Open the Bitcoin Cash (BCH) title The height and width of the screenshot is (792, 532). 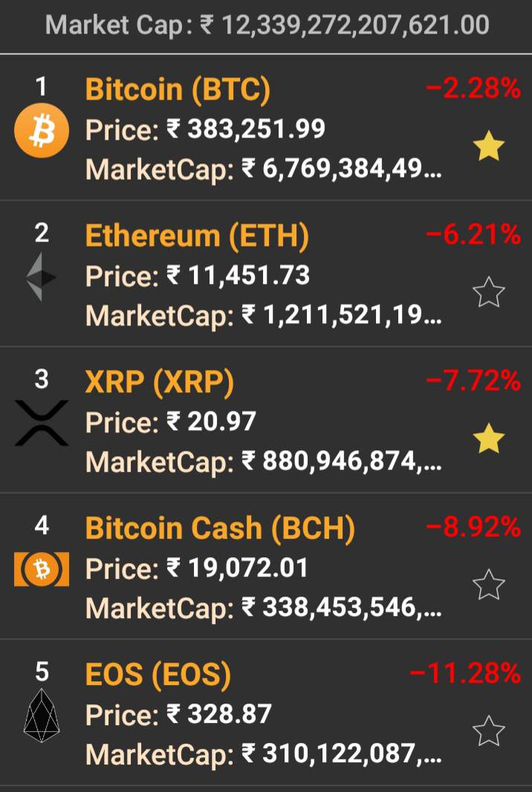pyautogui.click(x=220, y=529)
